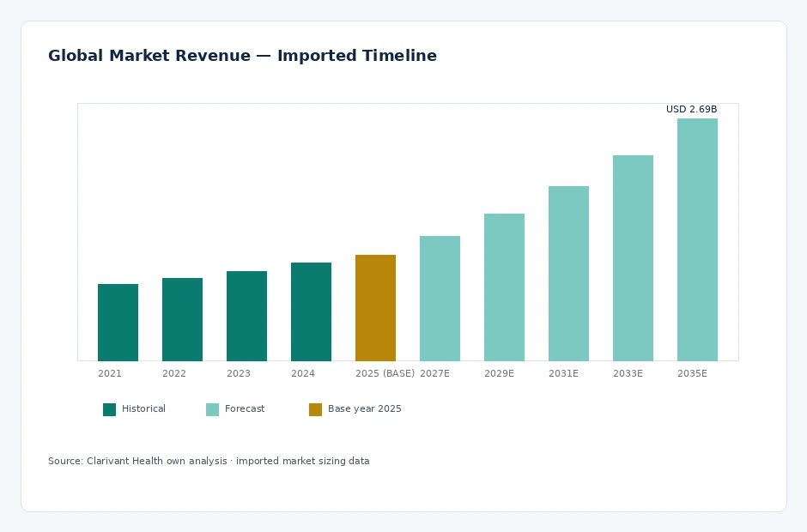Select the 2033E forecast bar
The height and width of the screenshot is (532, 807).
click(x=633, y=258)
